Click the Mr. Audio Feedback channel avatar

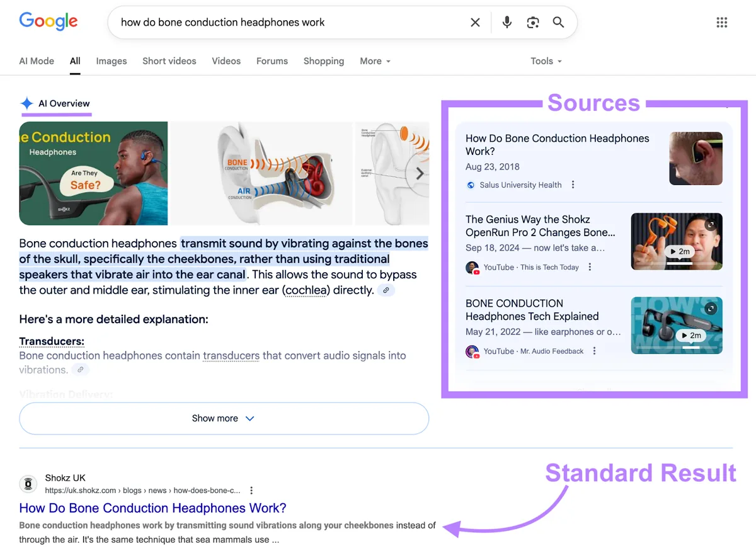[x=472, y=351]
